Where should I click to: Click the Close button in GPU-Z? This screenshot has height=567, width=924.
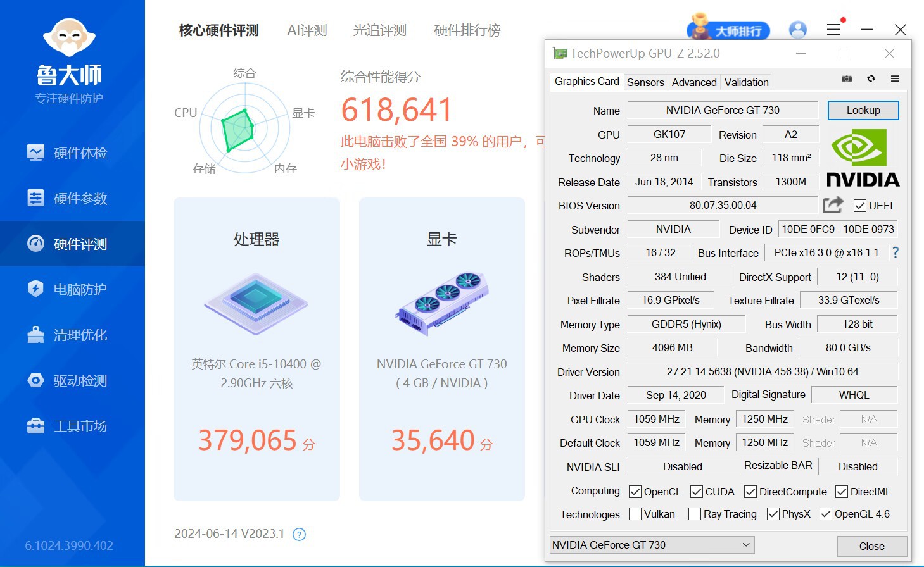(871, 546)
